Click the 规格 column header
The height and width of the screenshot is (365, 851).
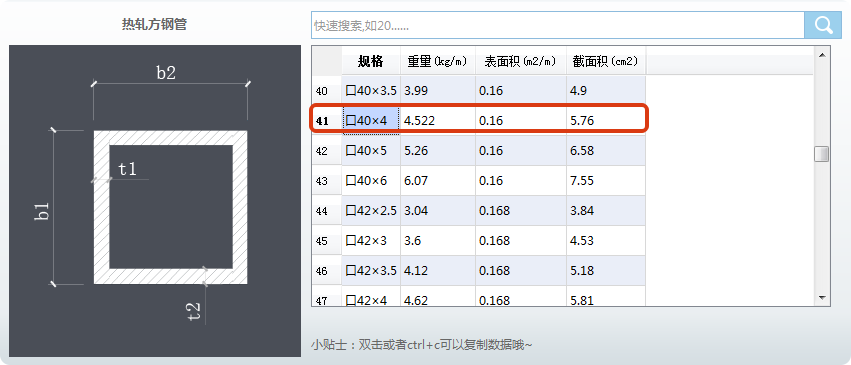pos(371,61)
